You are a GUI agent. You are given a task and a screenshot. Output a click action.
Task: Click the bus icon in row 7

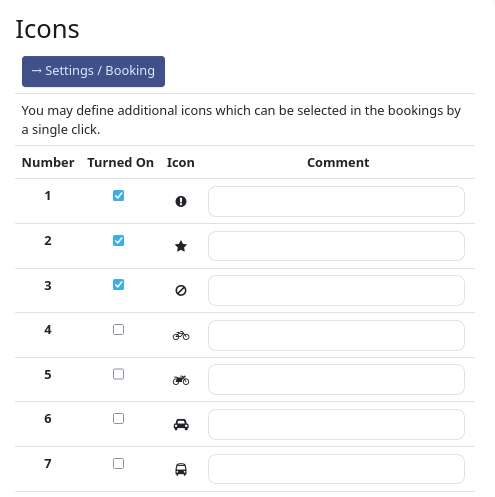click(x=181, y=469)
